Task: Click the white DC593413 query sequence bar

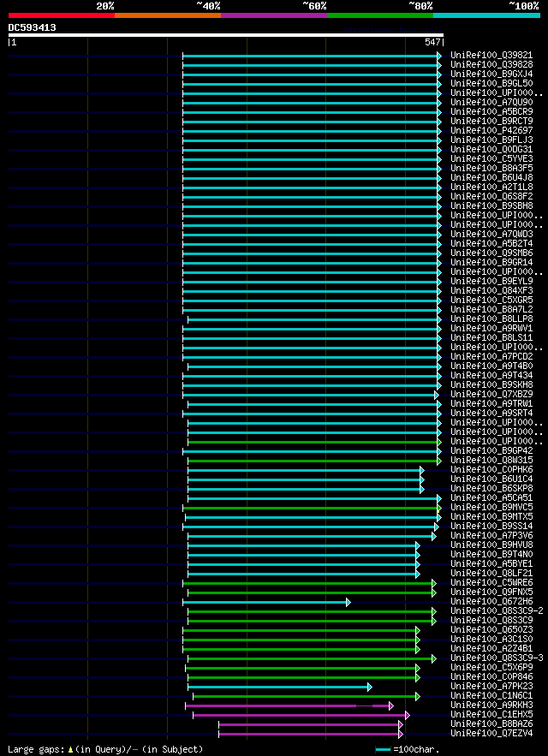Action: (x=226, y=35)
